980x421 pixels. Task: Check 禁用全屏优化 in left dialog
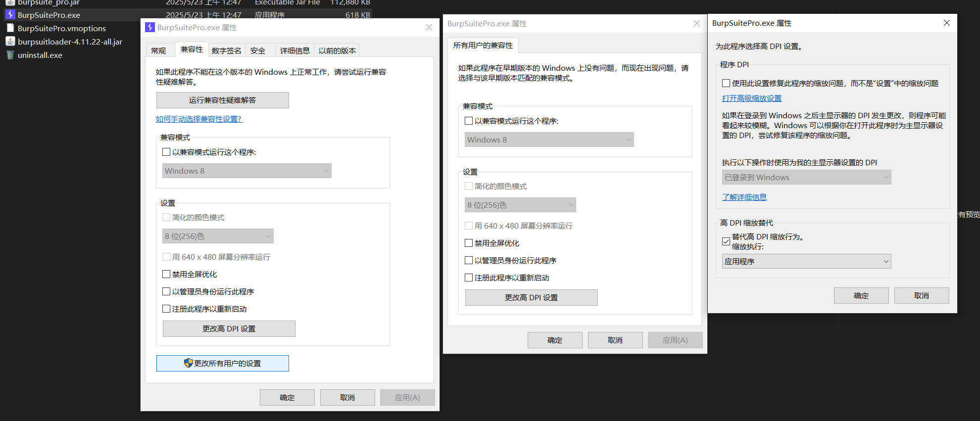coord(166,274)
